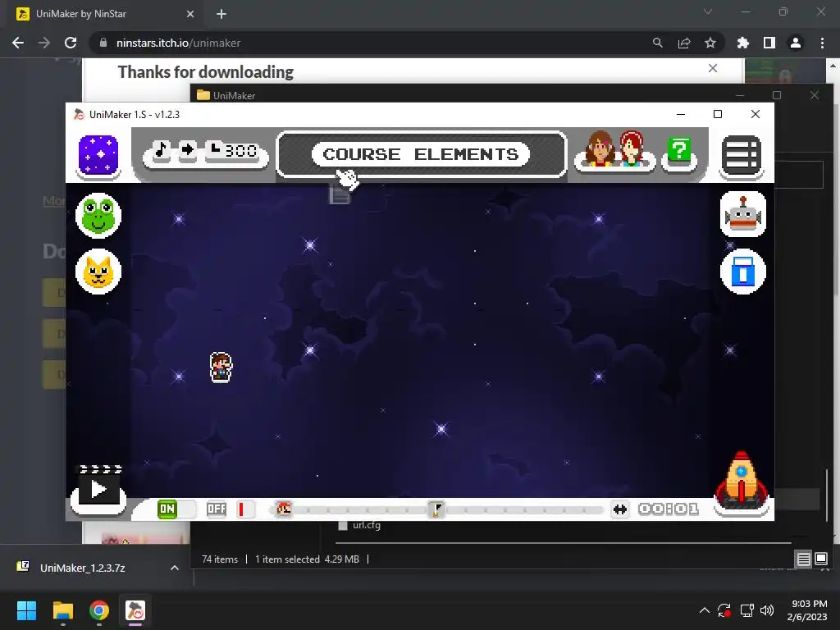
Task: Close the Thanks for downloading dialog
Action: tap(713, 68)
